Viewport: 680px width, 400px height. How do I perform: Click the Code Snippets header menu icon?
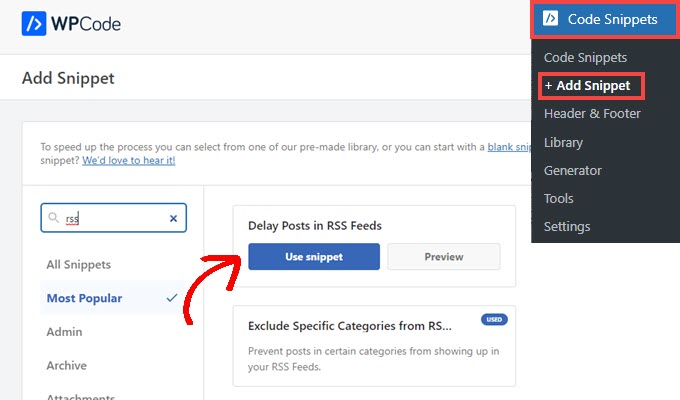[x=551, y=18]
